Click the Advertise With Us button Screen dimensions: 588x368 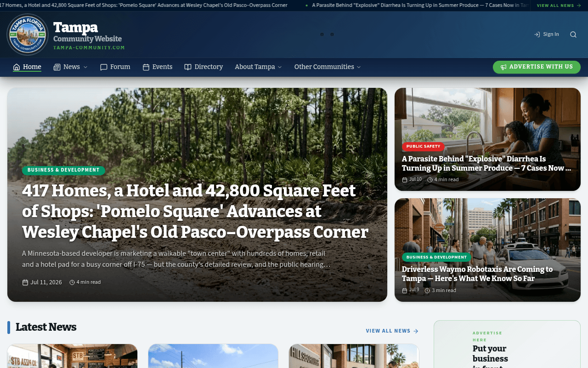[x=537, y=67]
